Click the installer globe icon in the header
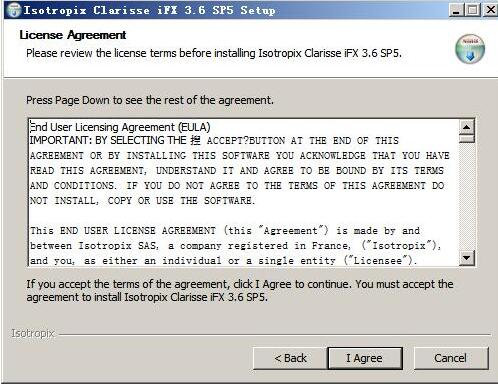 [470, 49]
